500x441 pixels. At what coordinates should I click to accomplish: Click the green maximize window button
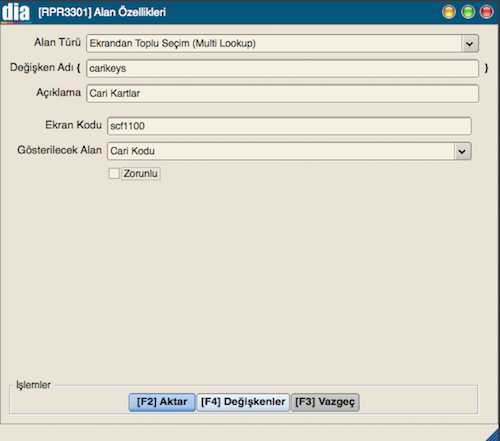pyautogui.click(x=468, y=12)
